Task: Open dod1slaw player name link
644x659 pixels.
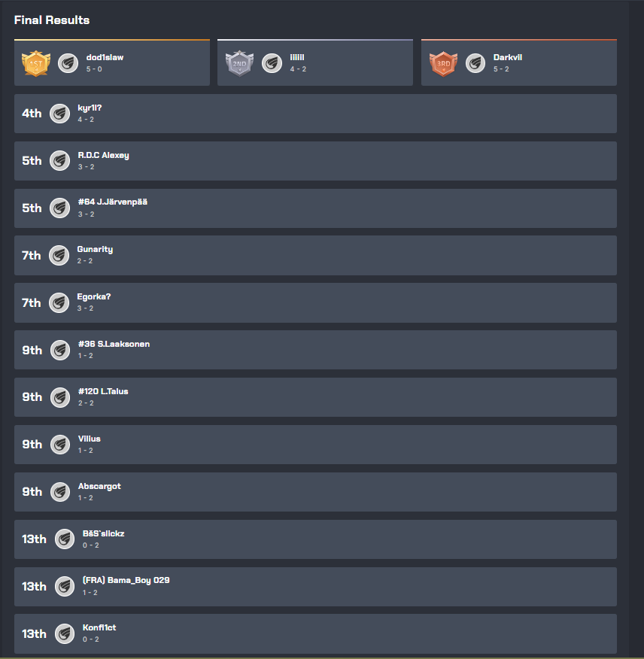Action: pos(105,58)
